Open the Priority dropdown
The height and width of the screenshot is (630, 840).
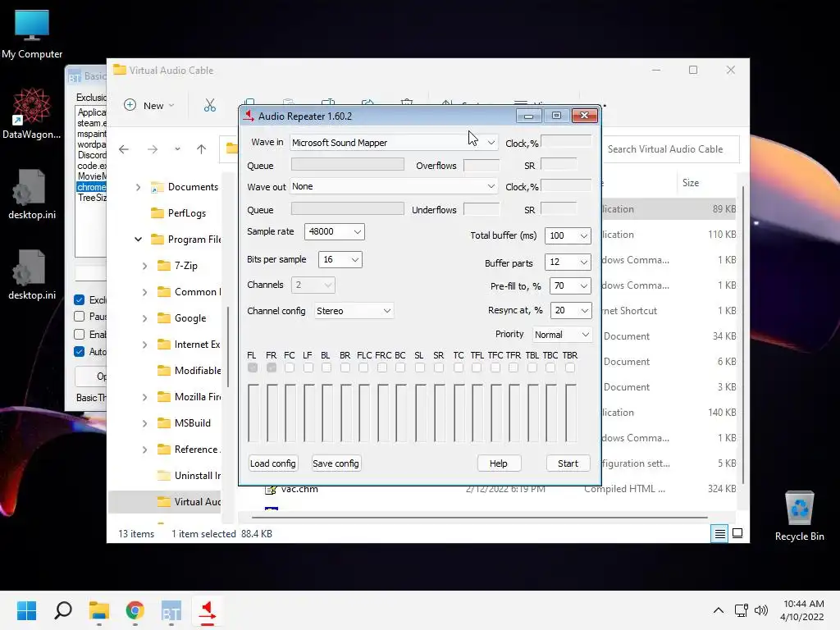click(x=562, y=335)
